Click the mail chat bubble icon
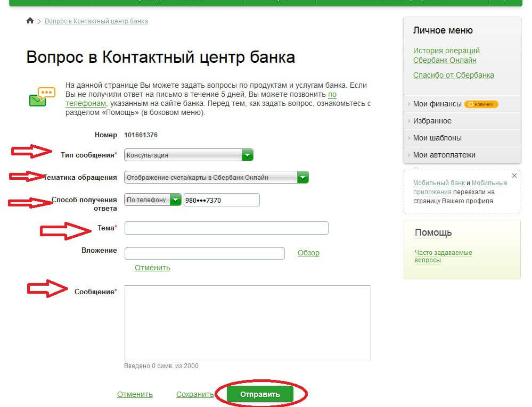The width and height of the screenshot is (532, 407). (x=42, y=97)
